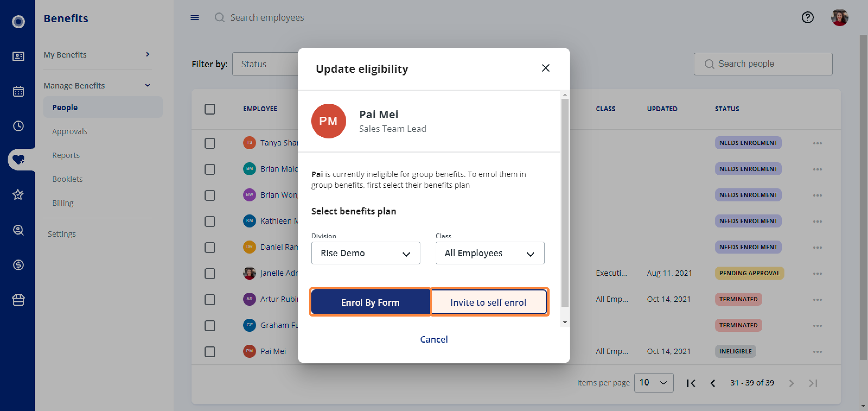Go to Approvals in Manage Benefits
This screenshot has height=411, width=868.
pyautogui.click(x=70, y=131)
